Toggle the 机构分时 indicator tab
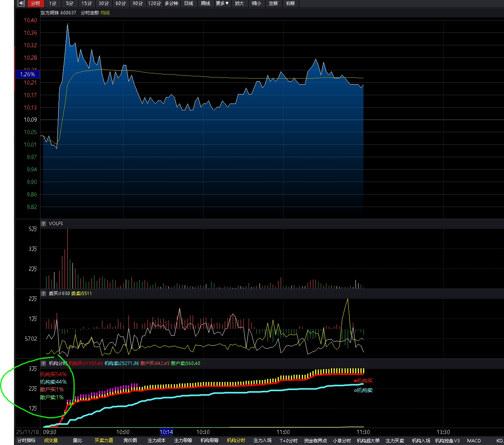The height and width of the screenshot is (445, 504). [x=236, y=440]
